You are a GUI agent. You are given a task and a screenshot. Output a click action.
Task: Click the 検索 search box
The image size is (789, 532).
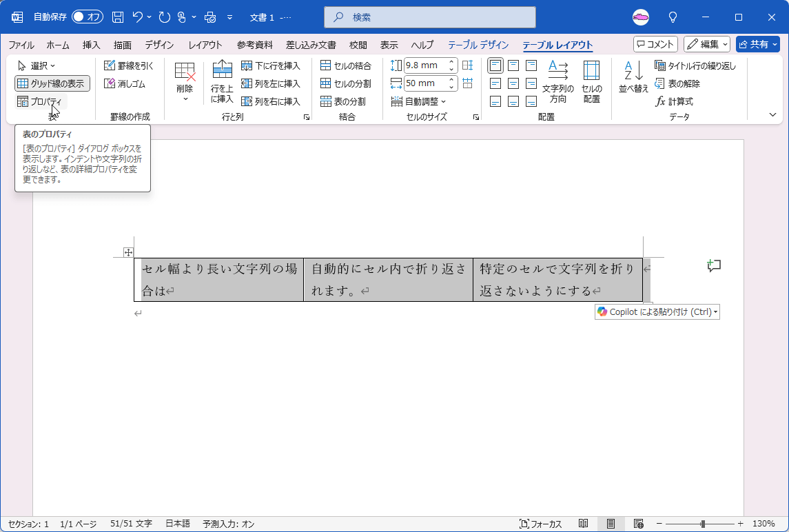click(x=430, y=17)
